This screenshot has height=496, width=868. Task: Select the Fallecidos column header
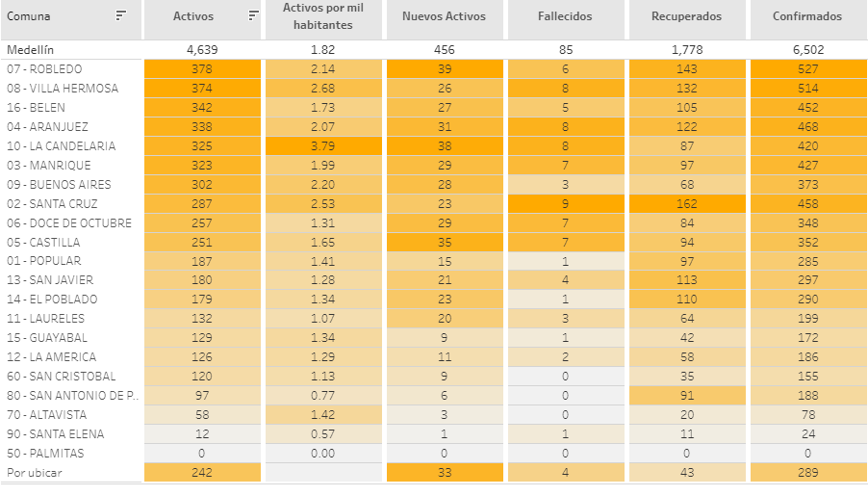coord(565,16)
